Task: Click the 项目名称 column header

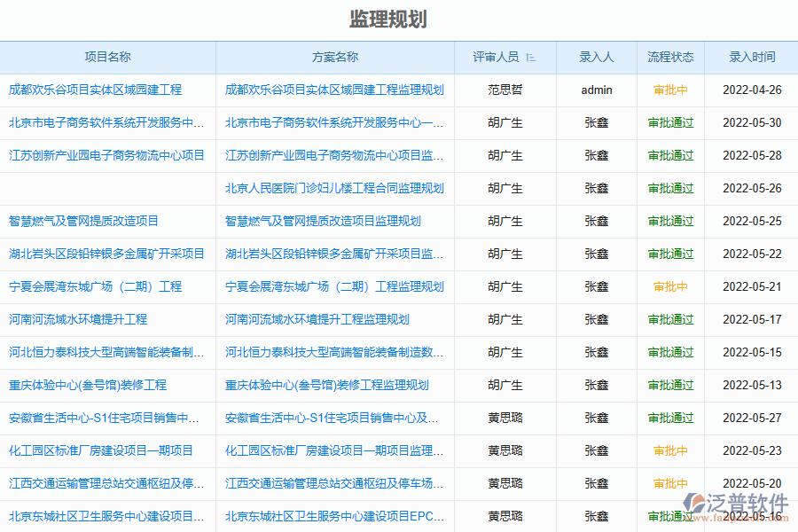Action: point(107,57)
